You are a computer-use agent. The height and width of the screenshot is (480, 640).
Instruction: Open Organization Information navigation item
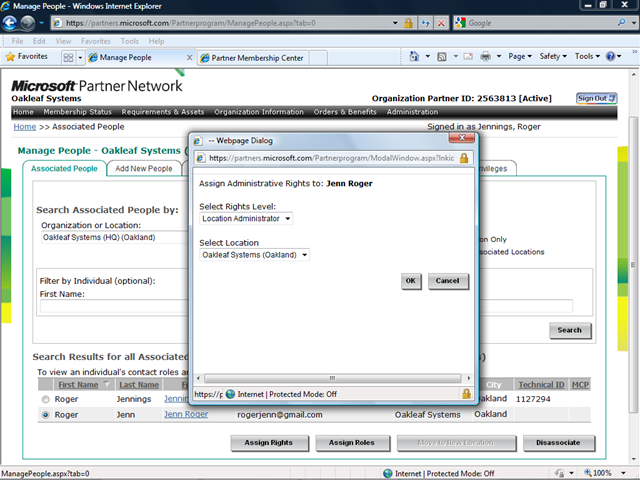point(259,112)
